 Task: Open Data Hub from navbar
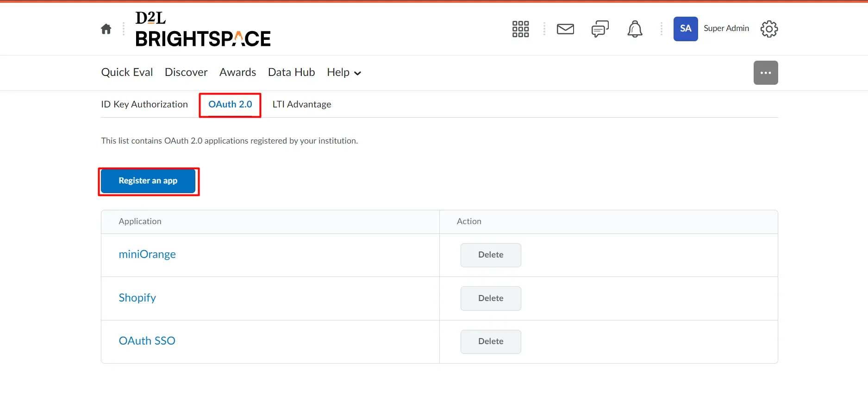click(x=291, y=72)
